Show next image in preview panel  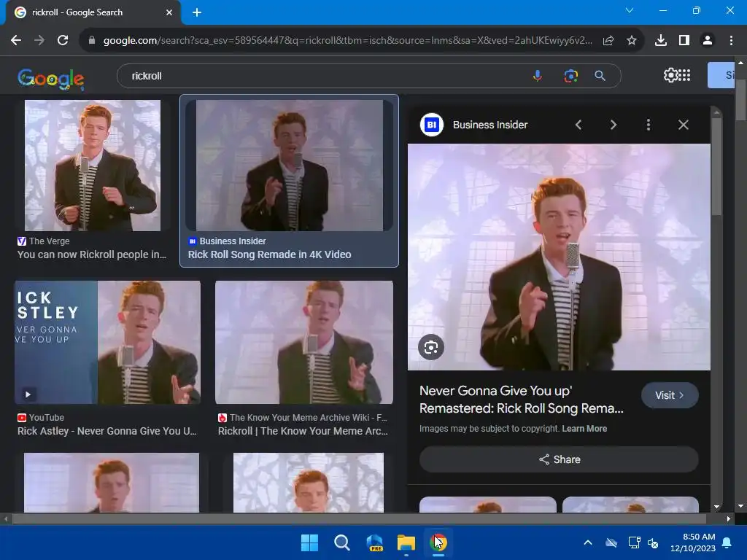pyautogui.click(x=614, y=125)
